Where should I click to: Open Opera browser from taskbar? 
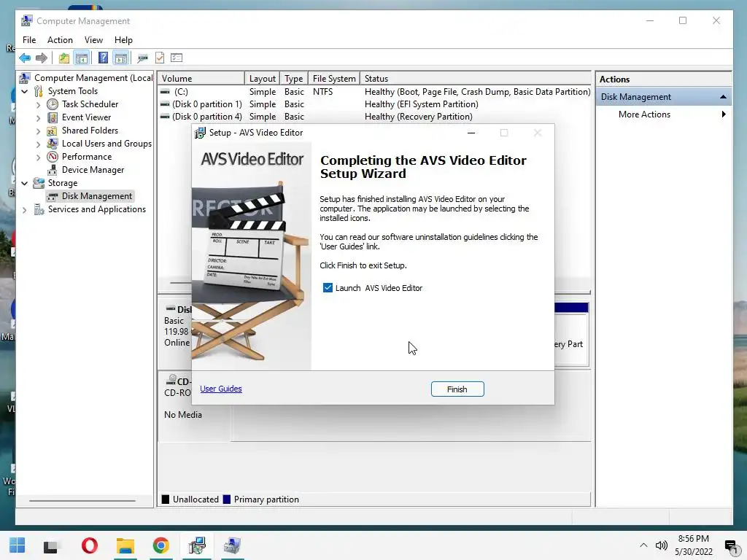pyautogui.click(x=90, y=545)
